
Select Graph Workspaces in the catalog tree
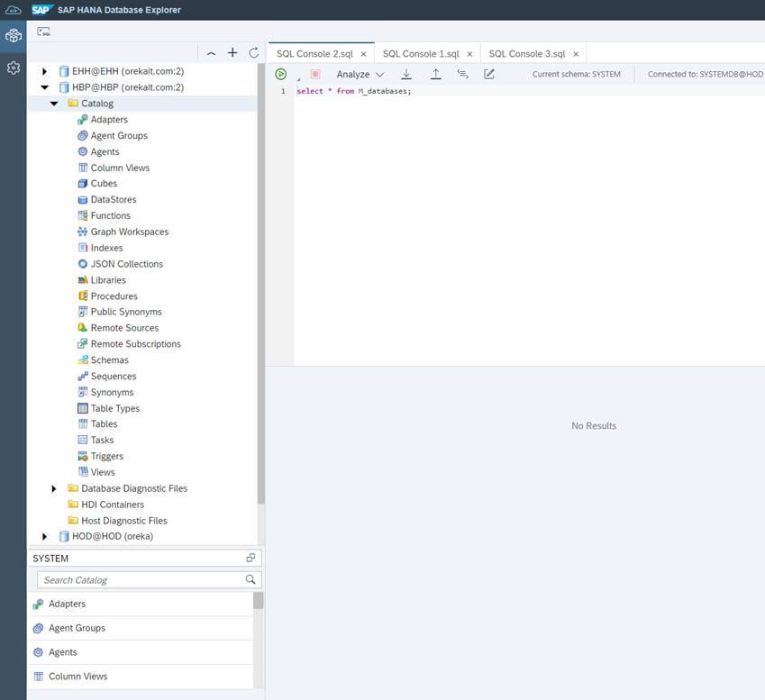click(129, 232)
